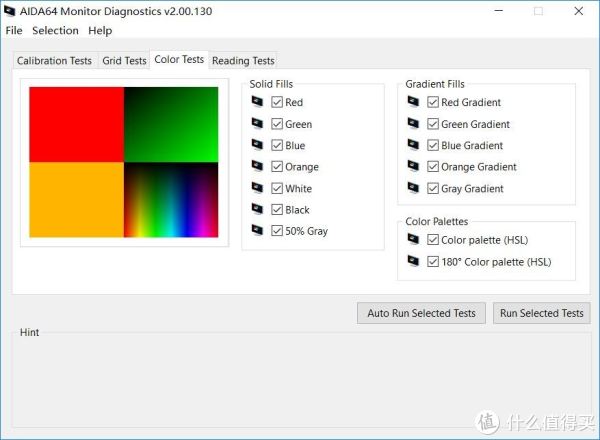This screenshot has height=440, width=600.
Task: Select the Color Tests tab
Action: coord(179,59)
